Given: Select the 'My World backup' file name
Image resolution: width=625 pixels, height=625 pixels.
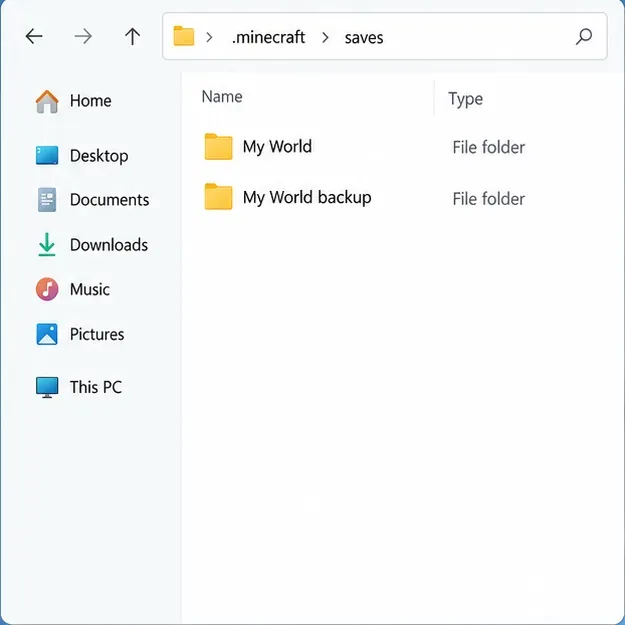Looking at the screenshot, I should [307, 198].
